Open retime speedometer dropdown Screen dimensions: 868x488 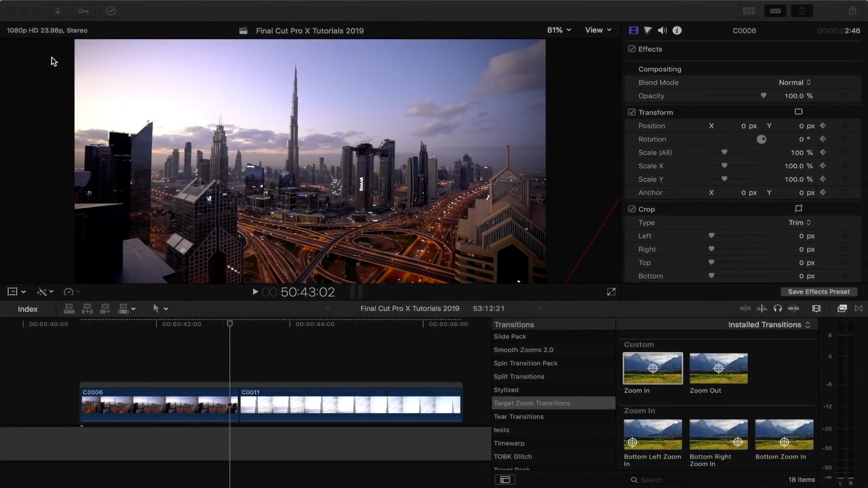(71, 292)
